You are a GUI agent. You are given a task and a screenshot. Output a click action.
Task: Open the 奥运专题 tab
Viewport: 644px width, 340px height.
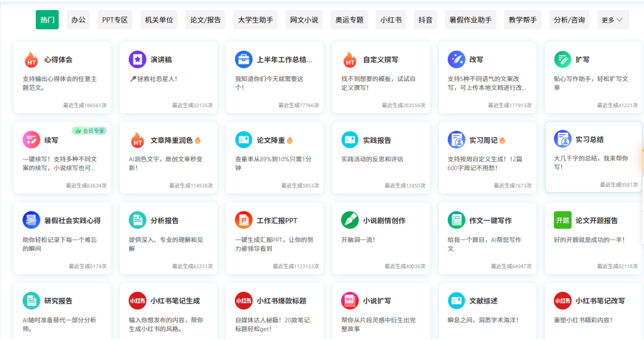pos(349,20)
